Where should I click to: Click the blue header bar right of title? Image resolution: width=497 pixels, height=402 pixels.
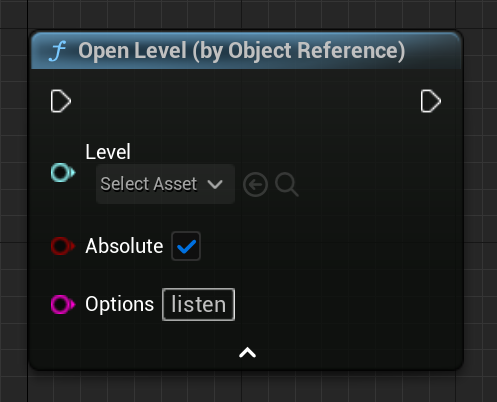[x=432, y=51]
